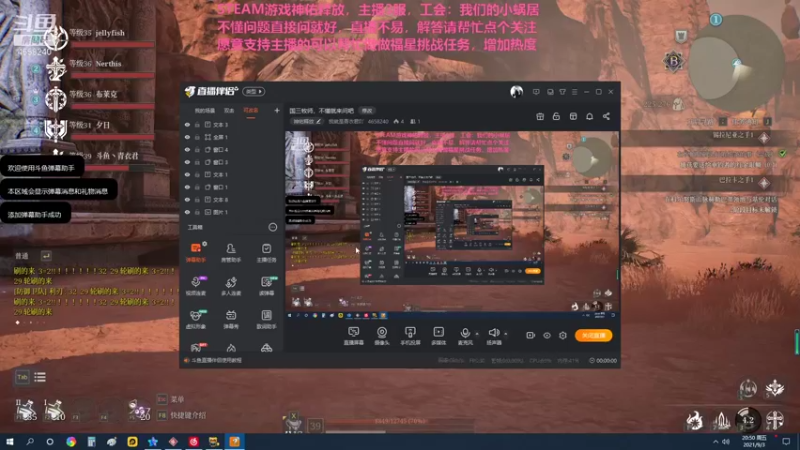Open Windows taskbar search
The width and height of the screenshot is (800, 450).
click(x=30, y=442)
